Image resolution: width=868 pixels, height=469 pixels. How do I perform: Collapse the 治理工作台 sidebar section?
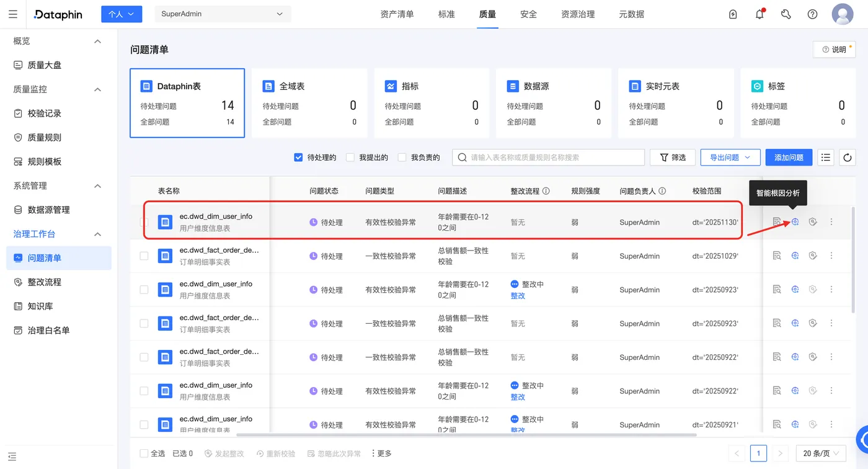click(97, 234)
